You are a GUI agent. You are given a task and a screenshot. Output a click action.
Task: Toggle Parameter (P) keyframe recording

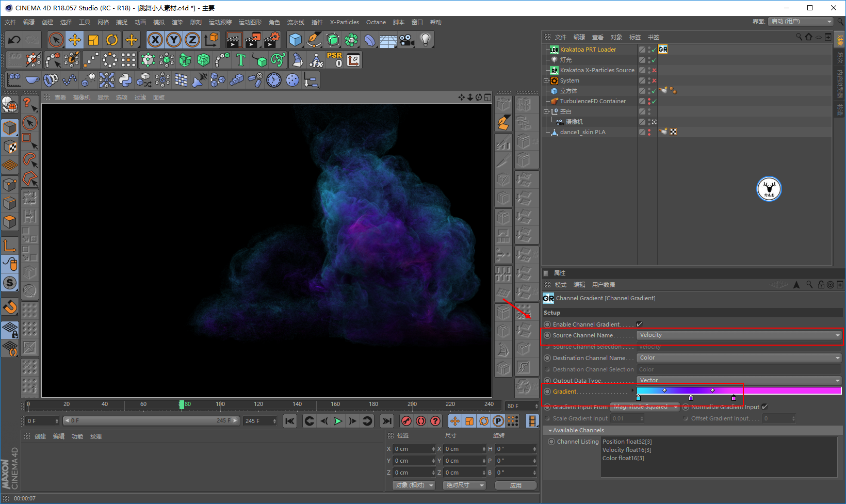tap(498, 421)
